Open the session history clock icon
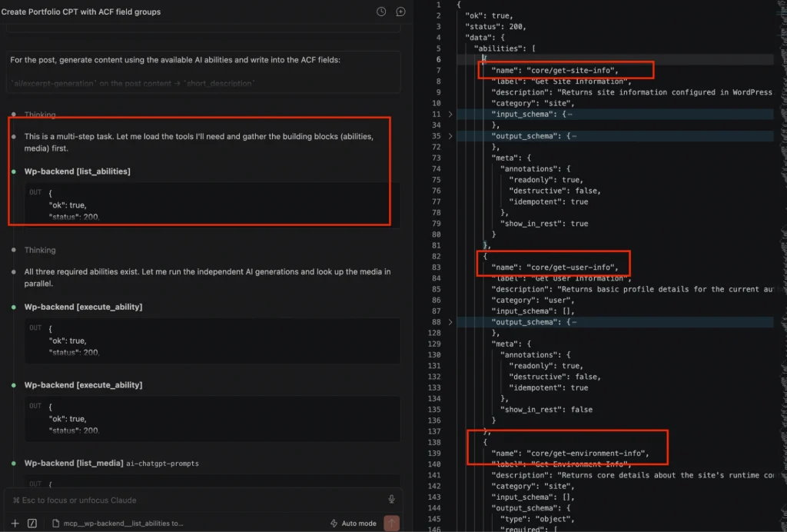 click(381, 12)
